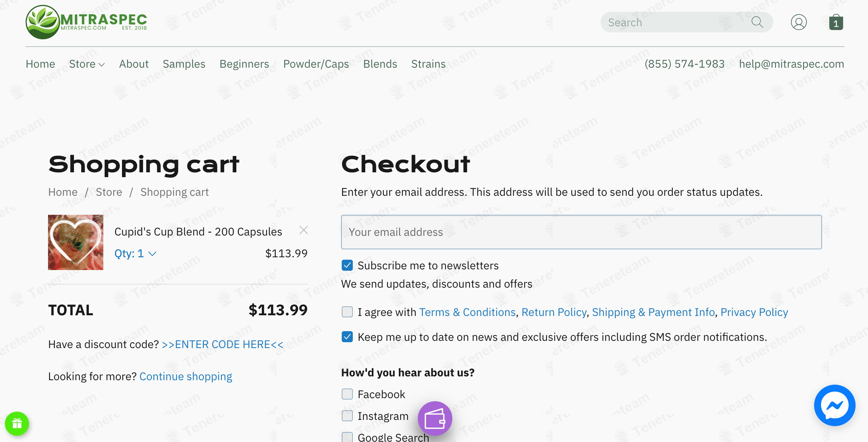
Task: Open the Strains menu item
Action: click(428, 64)
